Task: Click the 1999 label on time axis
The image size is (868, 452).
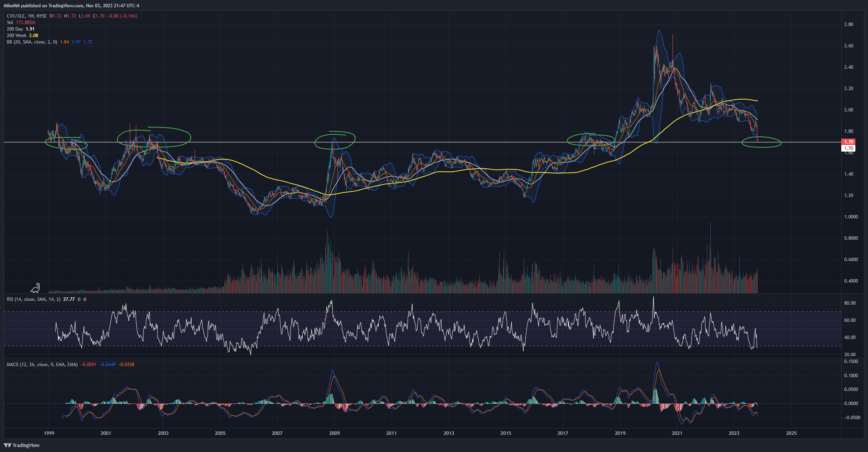Action: [x=49, y=433]
